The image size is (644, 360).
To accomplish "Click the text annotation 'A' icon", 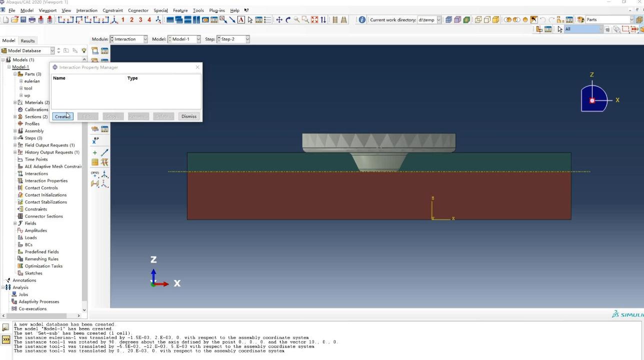I will [241, 20].
